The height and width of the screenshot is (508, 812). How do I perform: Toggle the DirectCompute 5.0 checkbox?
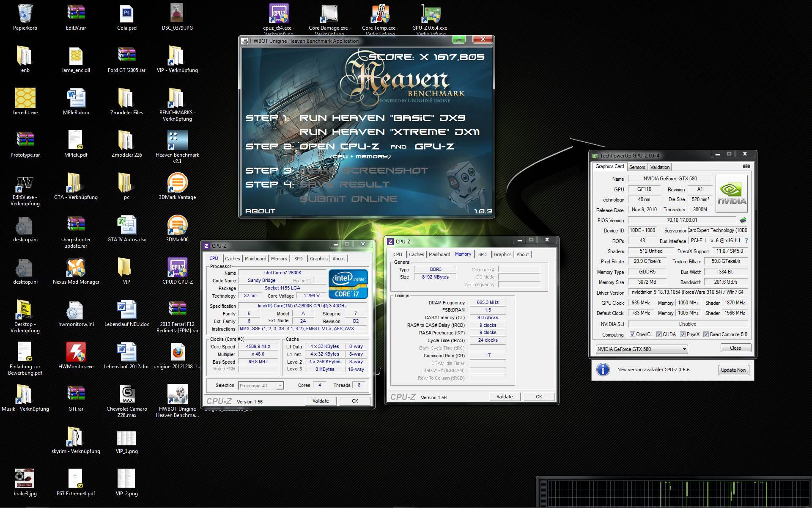(706, 334)
